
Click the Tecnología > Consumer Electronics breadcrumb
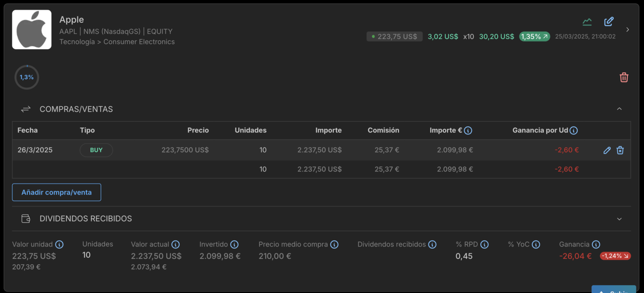[x=117, y=42]
